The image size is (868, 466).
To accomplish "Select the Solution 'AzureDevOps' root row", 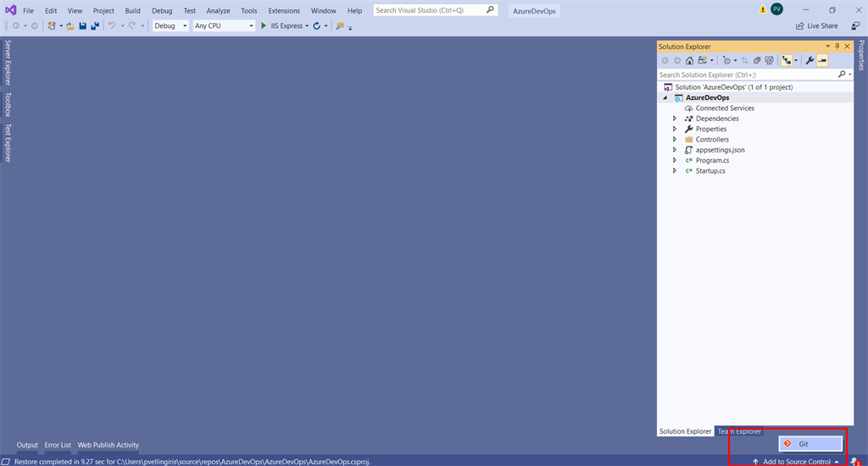I will click(755, 87).
